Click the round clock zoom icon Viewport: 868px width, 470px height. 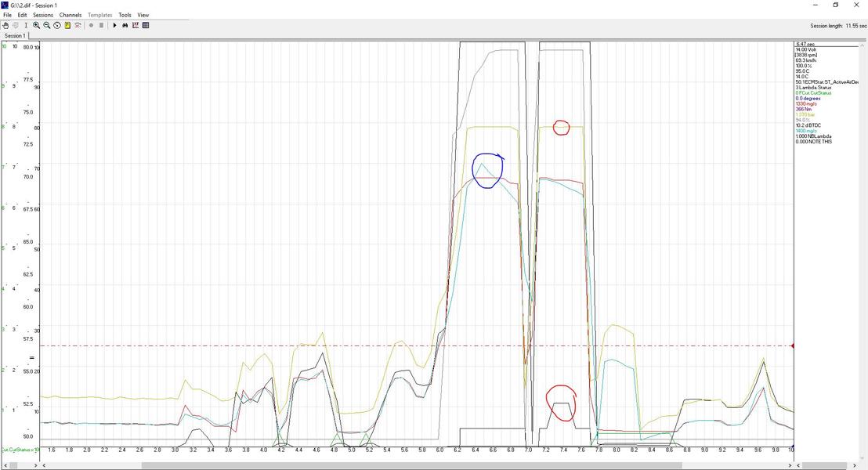point(57,26)
